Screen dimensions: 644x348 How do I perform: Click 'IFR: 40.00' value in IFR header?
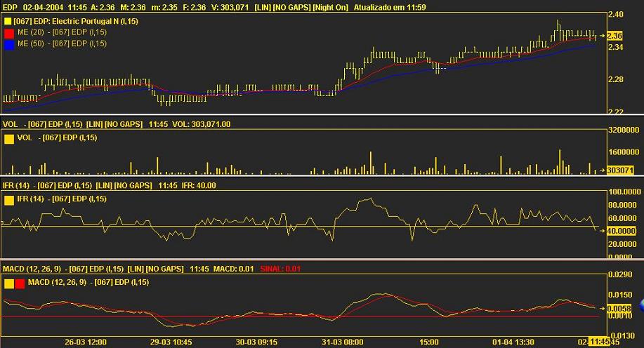(x=199, y=185)
